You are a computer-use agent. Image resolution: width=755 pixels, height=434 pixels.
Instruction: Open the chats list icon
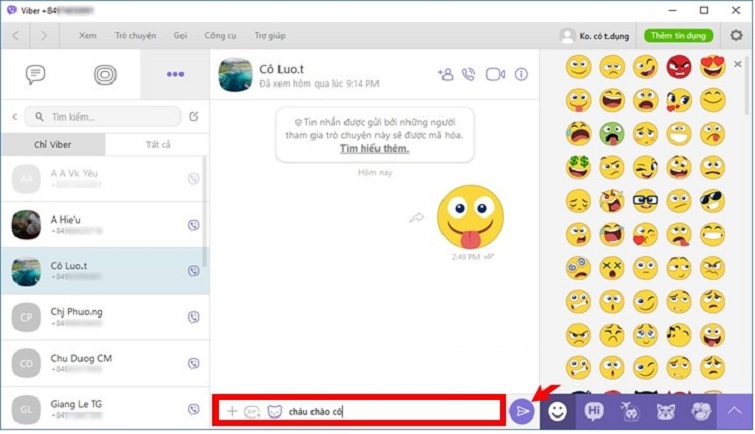[36, 74]
